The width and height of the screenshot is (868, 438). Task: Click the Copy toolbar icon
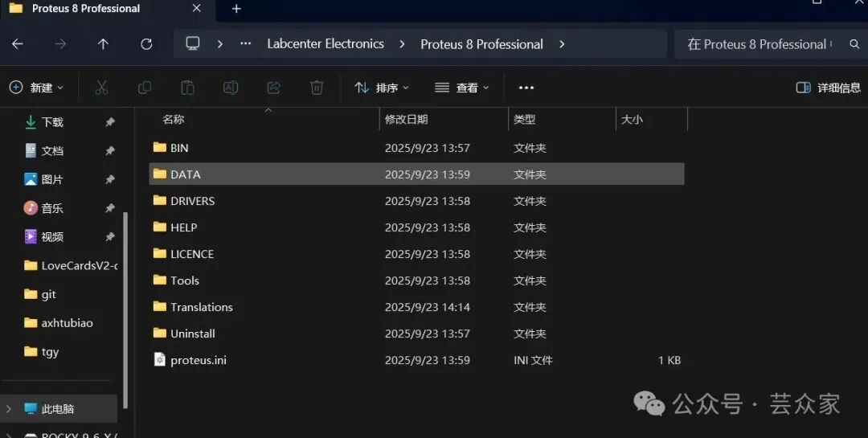[x=145, y=88]
